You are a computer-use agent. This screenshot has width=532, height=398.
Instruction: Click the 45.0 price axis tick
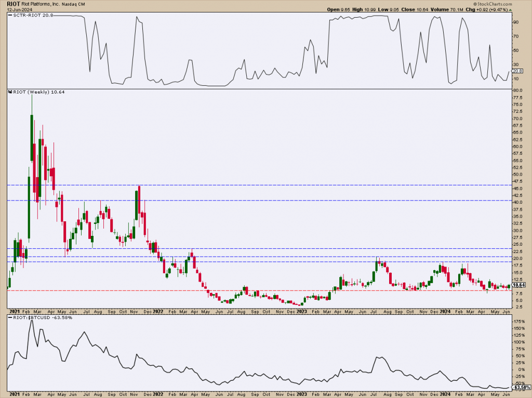[x=517, y=189]
